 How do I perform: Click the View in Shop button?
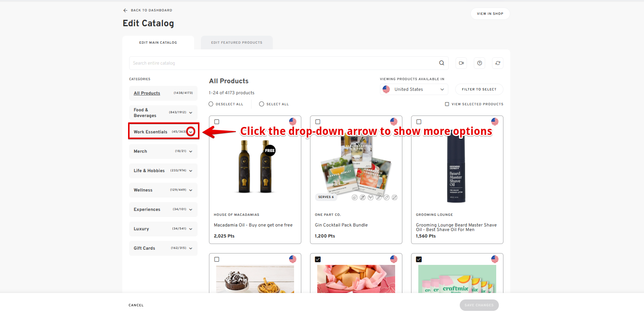490,14
